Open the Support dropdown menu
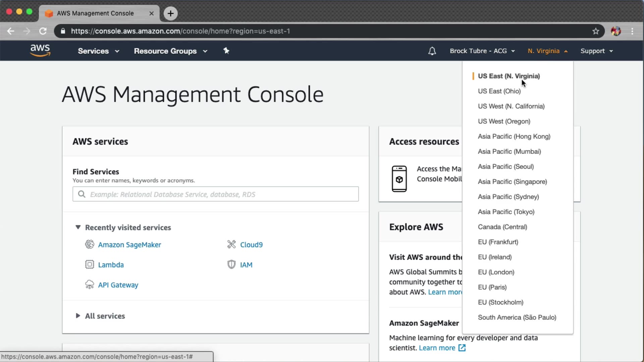The width and height of the screenshot is (644, 362). click(x=596, y=51)
